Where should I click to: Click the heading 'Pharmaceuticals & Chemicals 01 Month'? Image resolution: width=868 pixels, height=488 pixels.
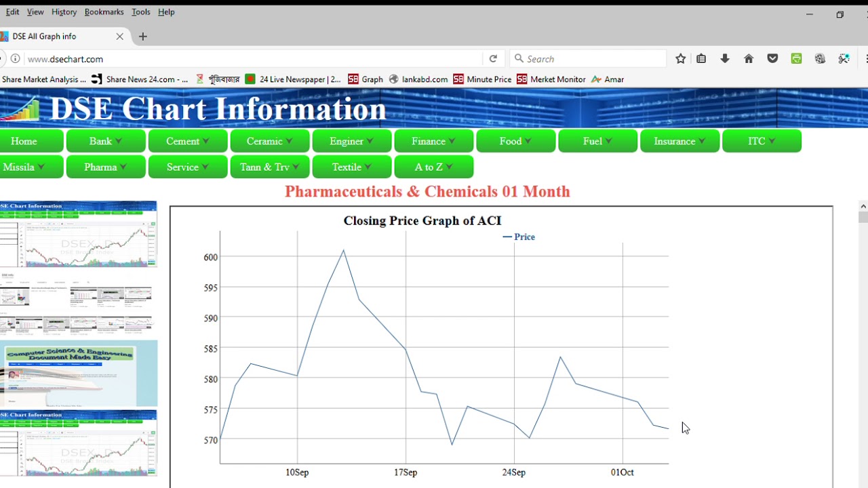click(427, 191)
